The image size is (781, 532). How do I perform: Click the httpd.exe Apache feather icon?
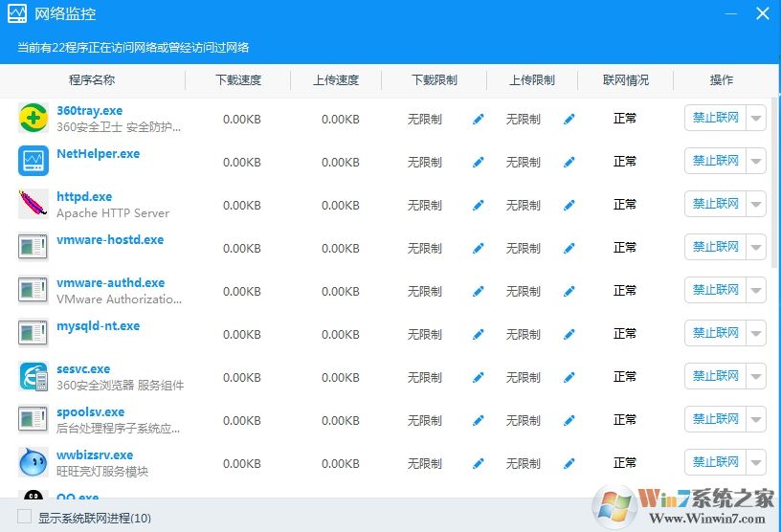(x=33, y=204)
